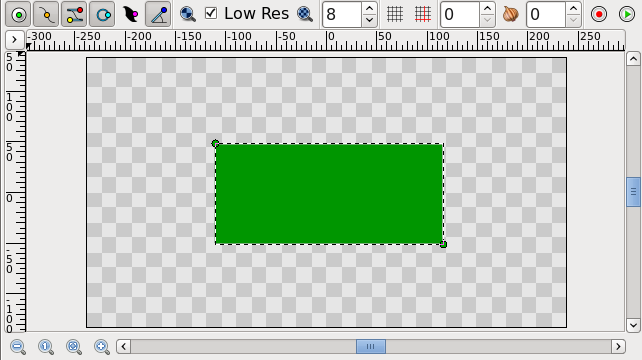Click the red record animation mode button
Screen dimensions: 642x360
[599, 14]
